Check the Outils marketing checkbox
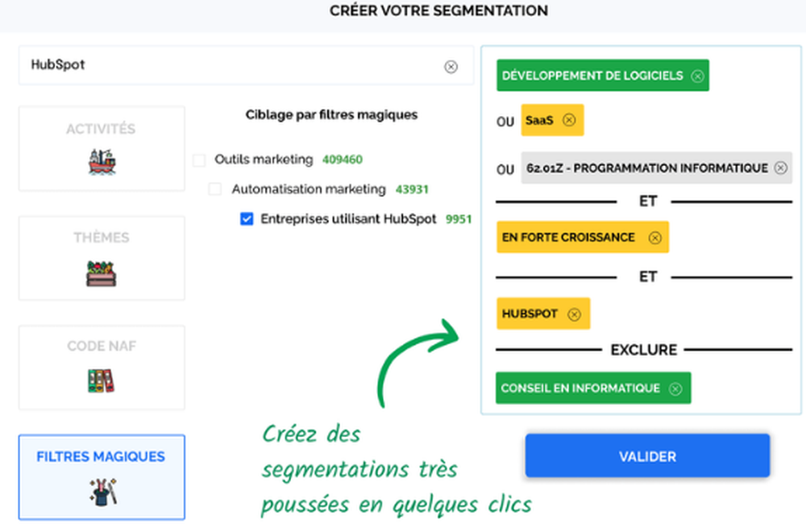The height and width of the screenshot is (532, 806). pos(199,160)
